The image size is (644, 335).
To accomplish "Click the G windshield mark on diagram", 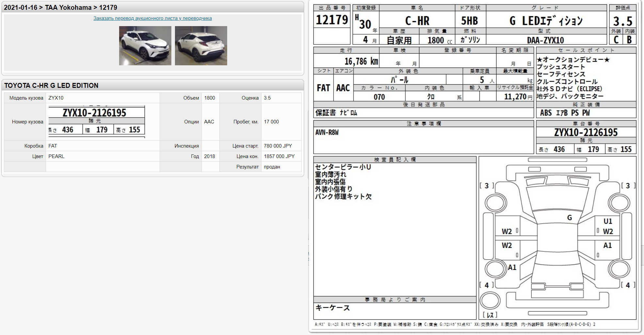I will [570, 218].
